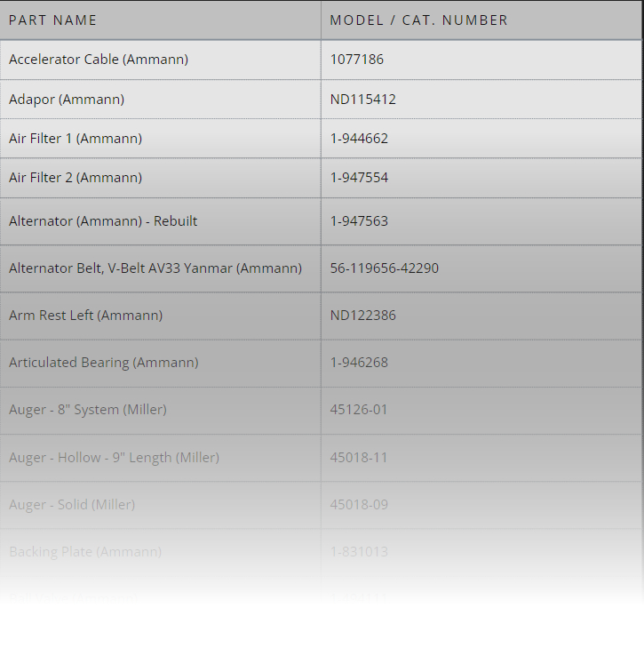
Task: Click model number 1-947554
Action: click(359, 178)
